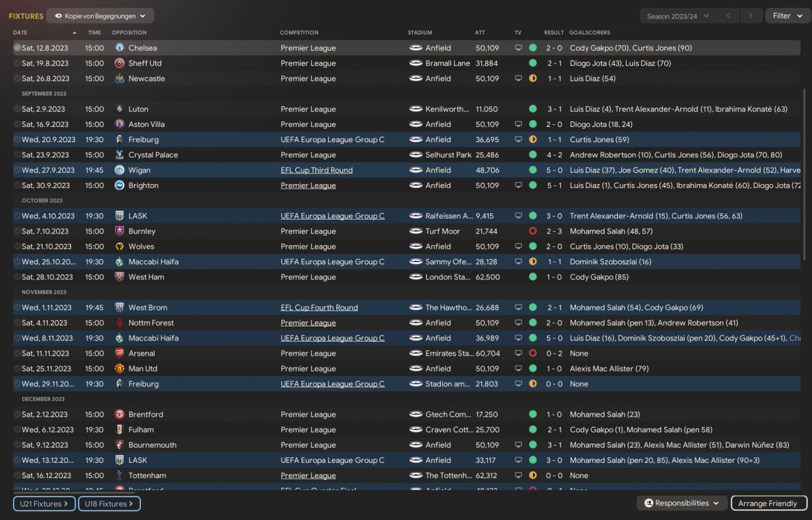Click the Chelsea club badge icon
This screenshot has height=520, width=812.
click(x=119, y=48)
